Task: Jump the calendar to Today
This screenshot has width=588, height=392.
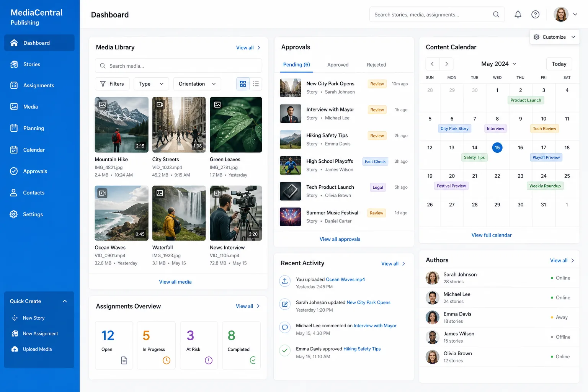Action: point(559,64)
